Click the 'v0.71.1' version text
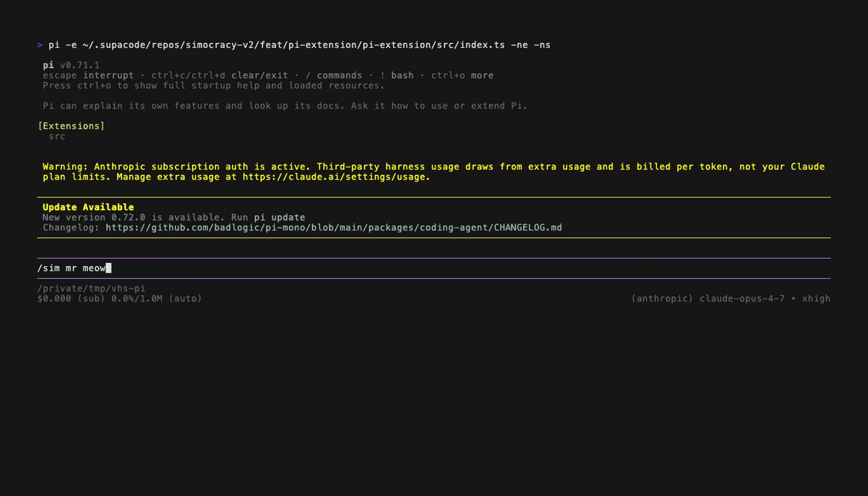This screenshot has height=496, width=868. (80, 65)
